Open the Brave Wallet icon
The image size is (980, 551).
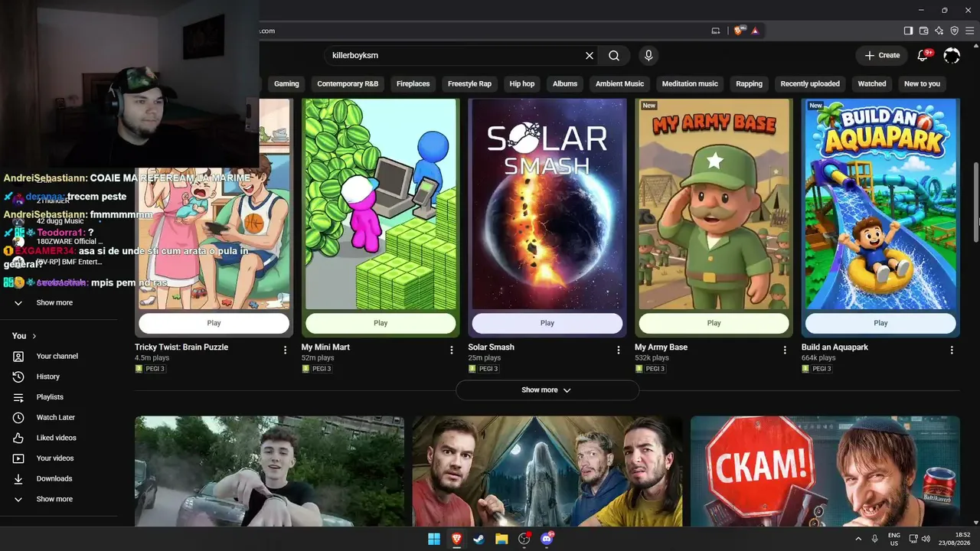(923, 31)
